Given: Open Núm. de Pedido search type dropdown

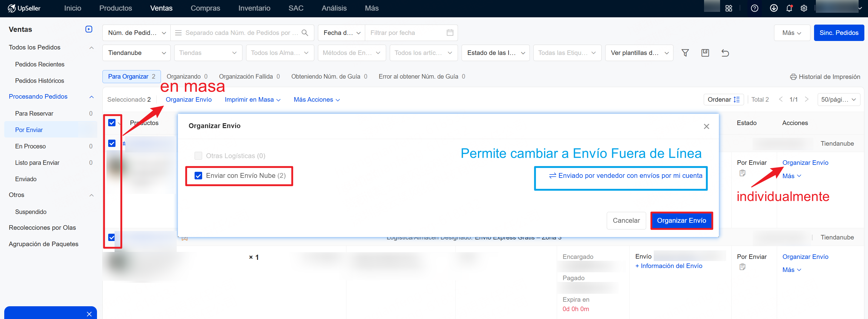Looking at the screenshot, I should [x=136, y=33].
